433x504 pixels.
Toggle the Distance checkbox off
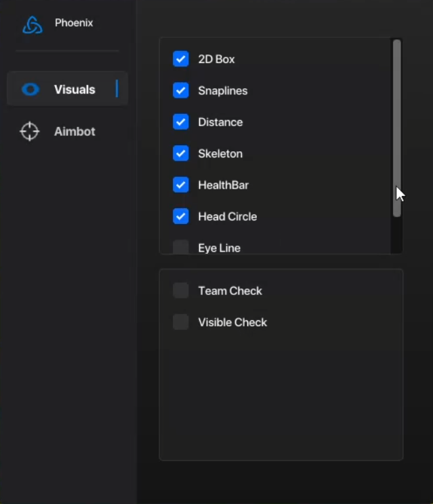tap(181, 122)
